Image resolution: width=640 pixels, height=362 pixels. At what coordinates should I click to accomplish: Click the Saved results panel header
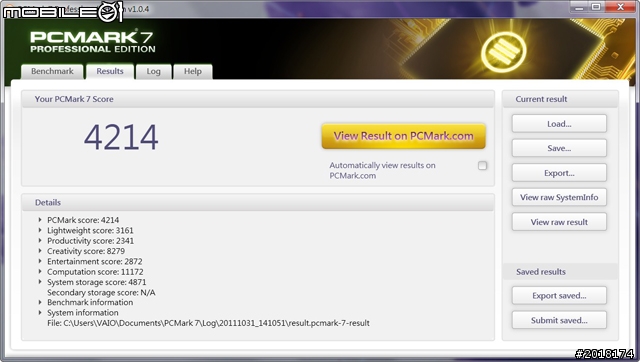560,272
